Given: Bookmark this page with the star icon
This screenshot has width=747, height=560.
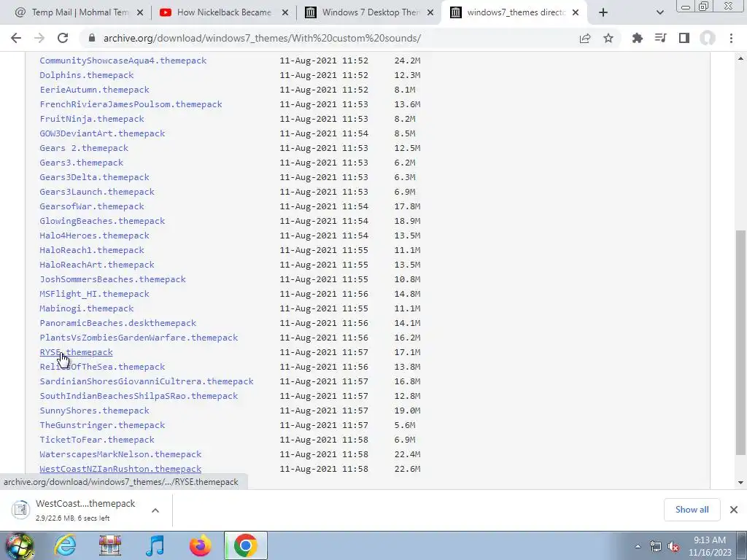Looking at the screenshot, I should coord(608,38).
